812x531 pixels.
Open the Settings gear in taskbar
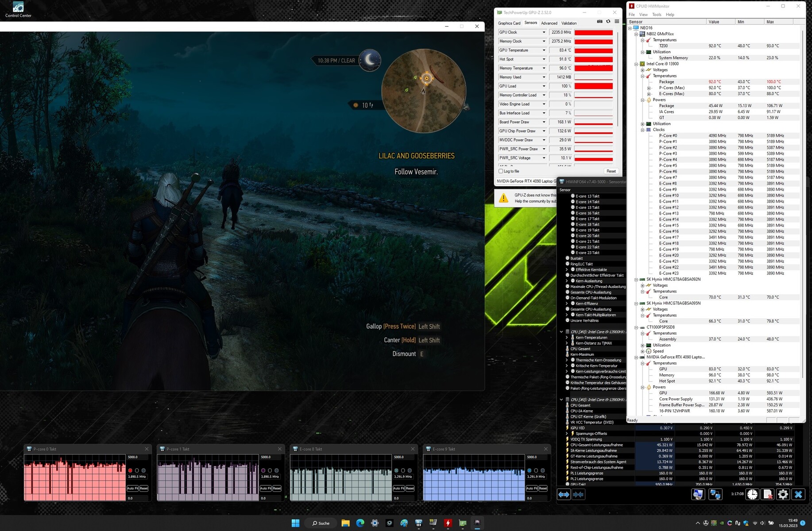[x=375, y=523]
